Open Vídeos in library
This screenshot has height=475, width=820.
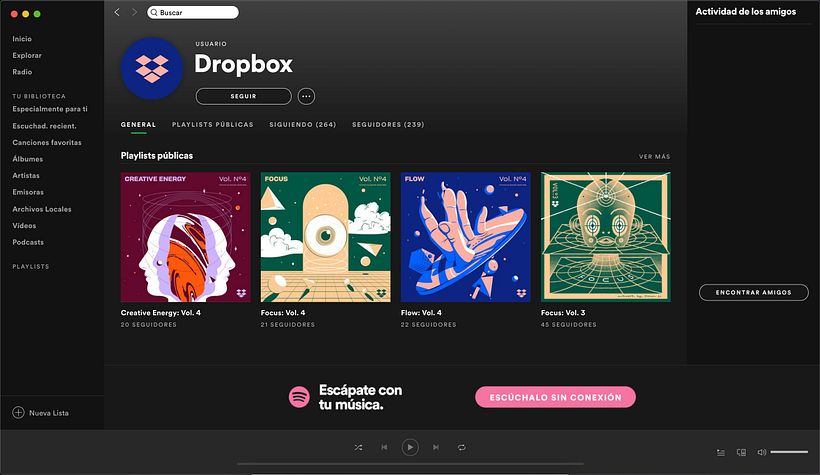[x=24, y=225]
